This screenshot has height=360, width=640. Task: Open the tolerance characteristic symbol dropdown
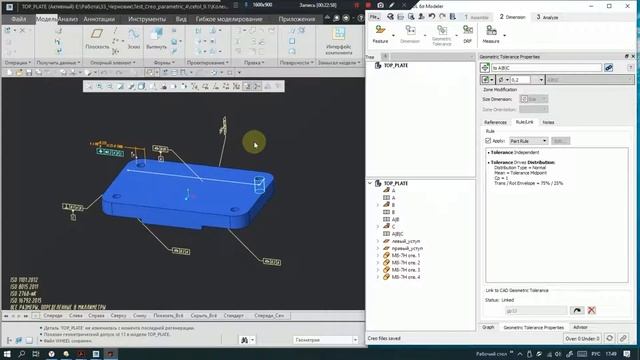488,80
